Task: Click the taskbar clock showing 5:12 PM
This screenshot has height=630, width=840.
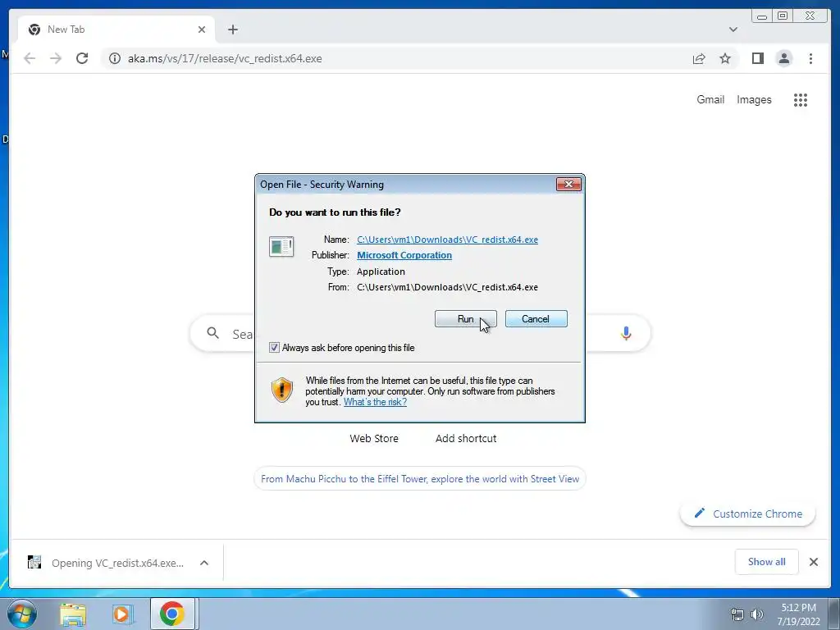Action: point(799,614)
